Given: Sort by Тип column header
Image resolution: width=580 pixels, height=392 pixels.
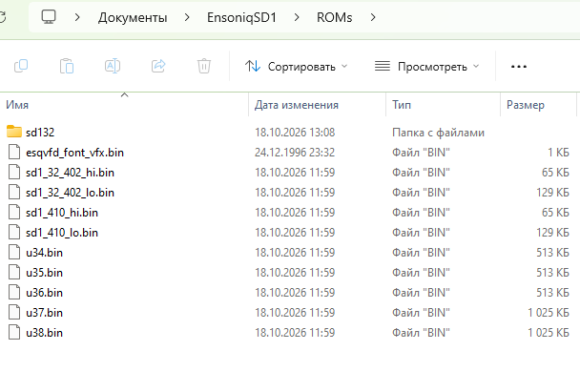Looking at the screenshot, I should (x=444, y=105).
